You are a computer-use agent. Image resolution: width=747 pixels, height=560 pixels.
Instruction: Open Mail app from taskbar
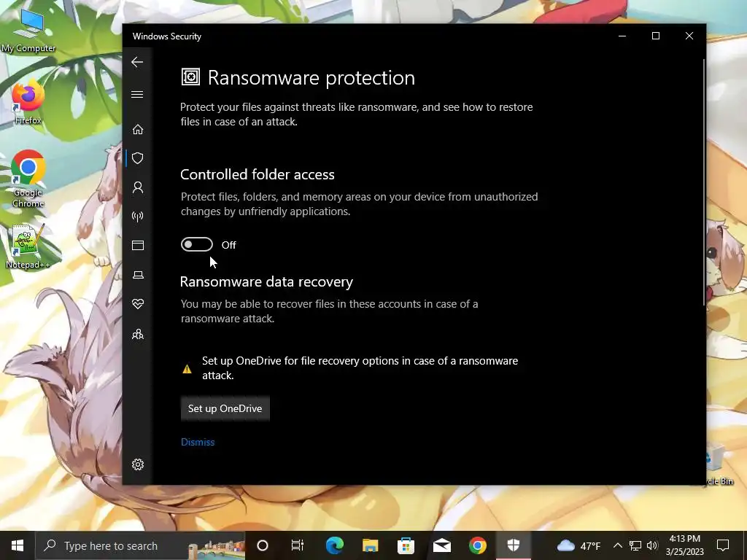point(441,545)
